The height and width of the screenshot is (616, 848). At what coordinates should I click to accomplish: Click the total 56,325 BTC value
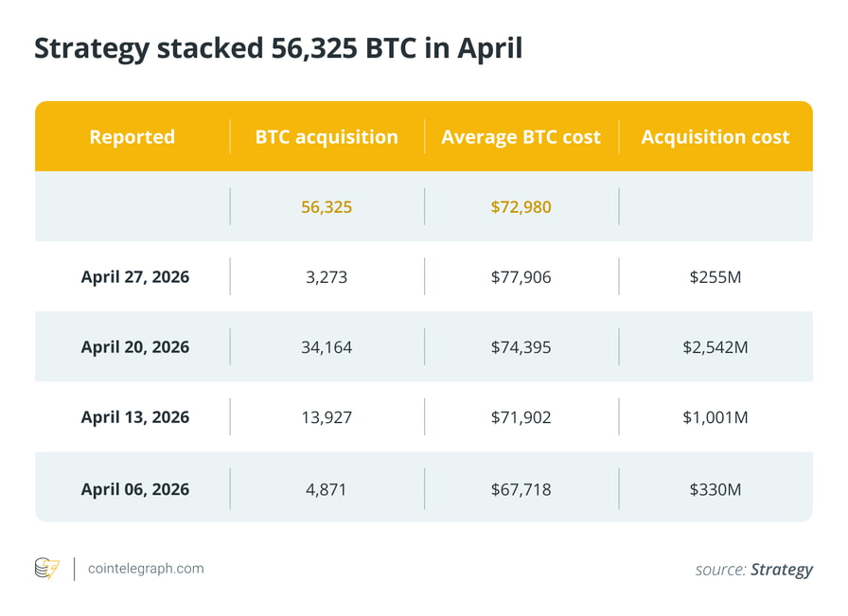coord(327,206)
